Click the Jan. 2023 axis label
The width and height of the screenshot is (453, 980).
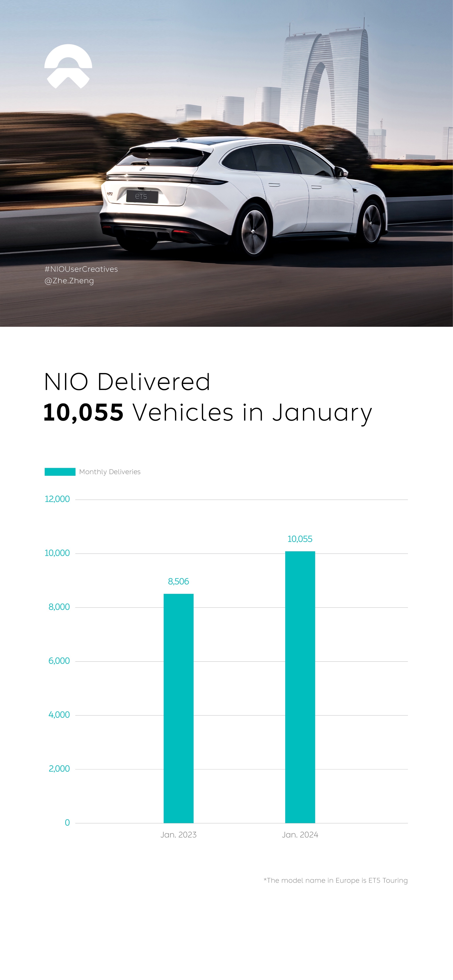point(179,835)
